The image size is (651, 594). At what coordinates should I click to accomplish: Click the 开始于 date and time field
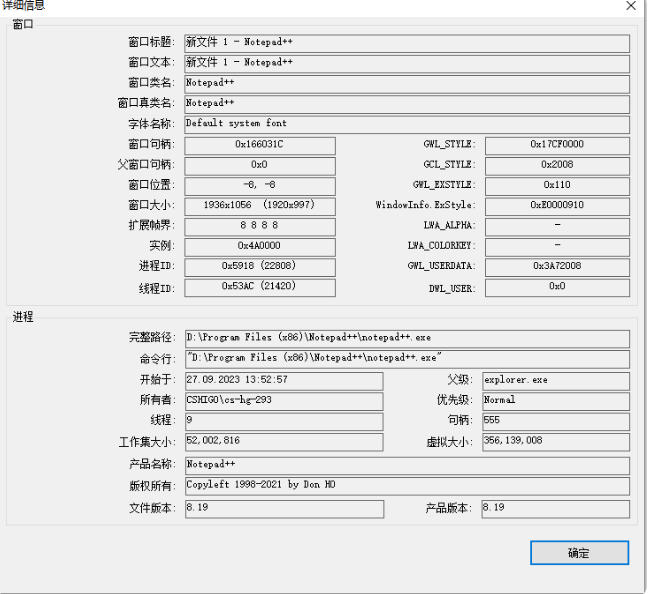[x=283, y=381]
